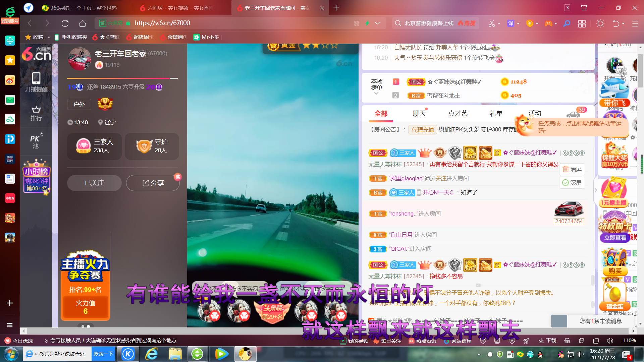Open the PK池 icon
Screen dimensions: 644x362
(36, 141)
